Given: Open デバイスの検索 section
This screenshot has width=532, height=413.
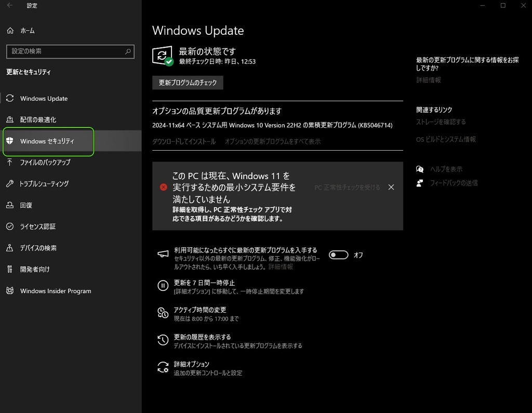Looking at the screenshot, I should (71, 248).
